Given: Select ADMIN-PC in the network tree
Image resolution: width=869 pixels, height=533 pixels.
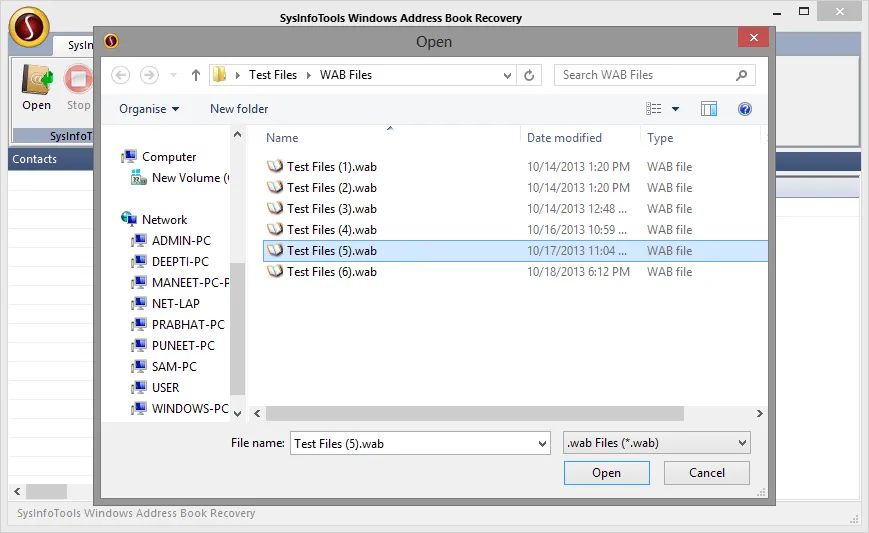Looking at the screenshot, I should (x=181, y=240).
